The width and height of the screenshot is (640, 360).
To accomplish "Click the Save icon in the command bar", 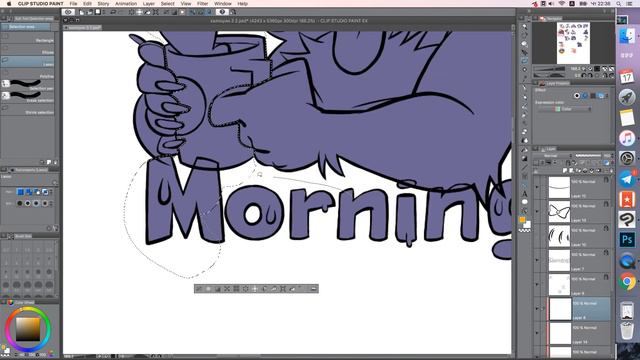I will pos(98,12).
